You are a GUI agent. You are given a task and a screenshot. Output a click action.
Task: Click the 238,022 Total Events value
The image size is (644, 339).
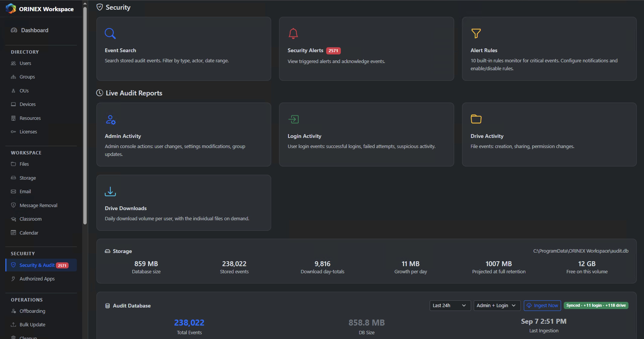189,323
